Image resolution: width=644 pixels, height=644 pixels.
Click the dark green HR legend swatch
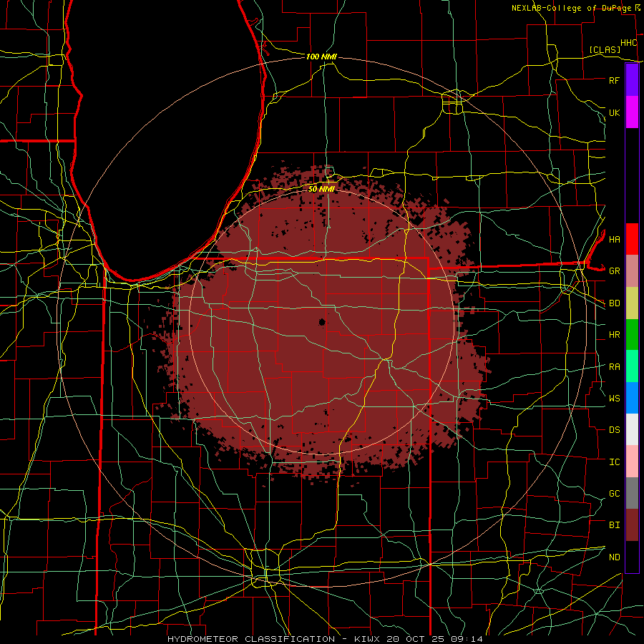[x=632, y=335]
